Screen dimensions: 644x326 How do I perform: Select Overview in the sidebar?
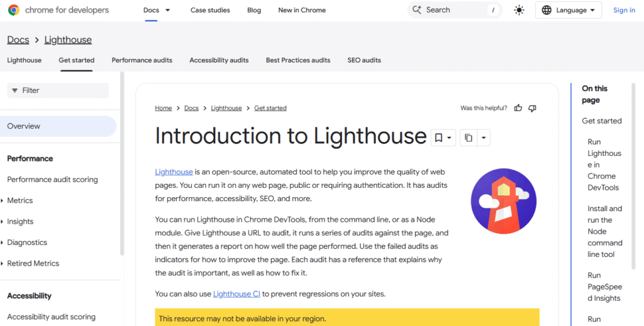58,126
